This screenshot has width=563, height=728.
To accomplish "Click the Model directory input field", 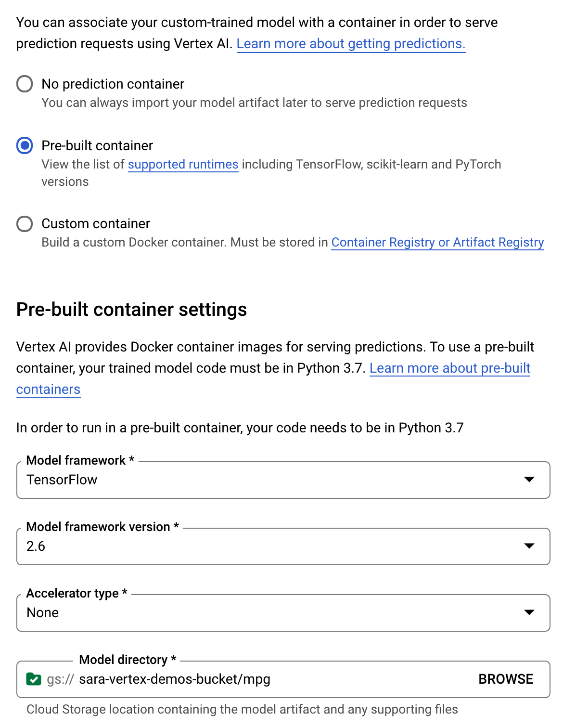I will [x=241, y=679].
